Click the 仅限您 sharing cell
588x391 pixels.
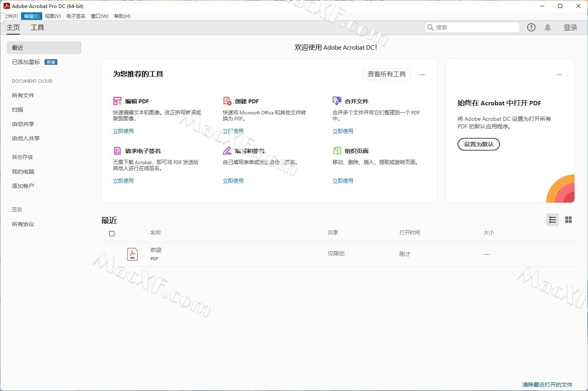click(x=336, y=254)
